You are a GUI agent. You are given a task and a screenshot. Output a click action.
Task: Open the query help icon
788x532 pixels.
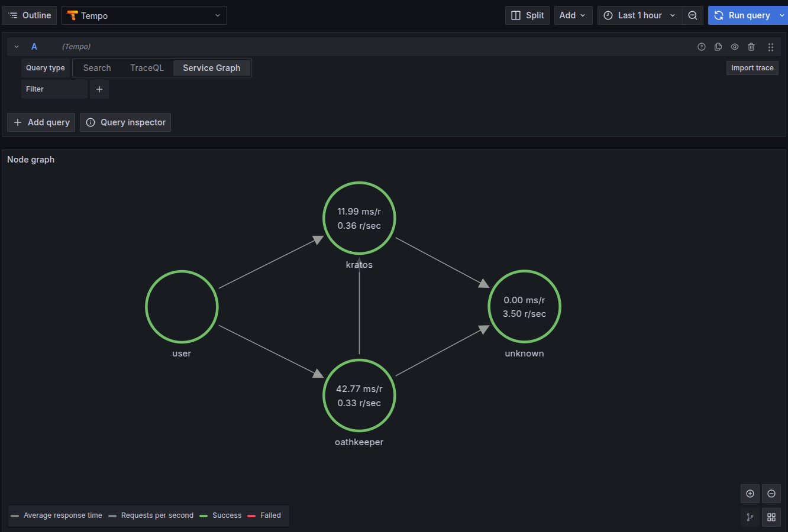point(702,47)
